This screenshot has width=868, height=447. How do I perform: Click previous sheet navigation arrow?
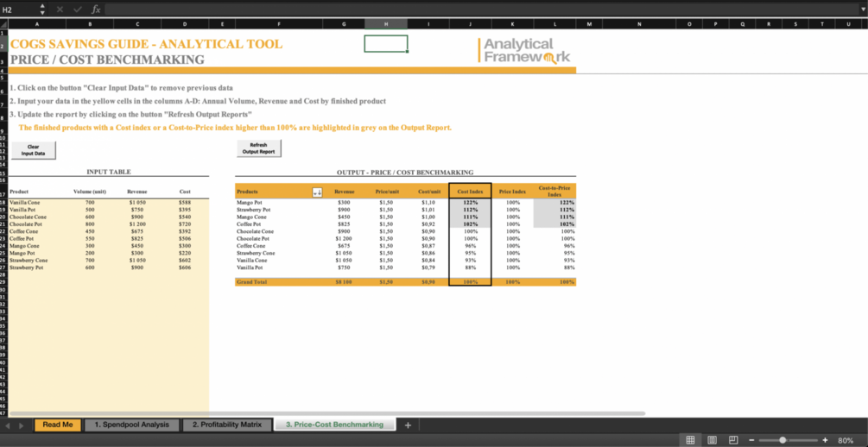8,425
